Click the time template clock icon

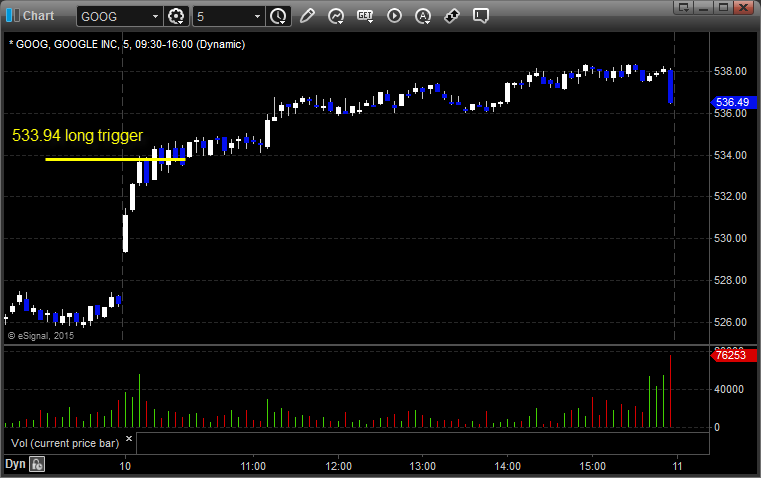pyautogui.click(x=277, y=16)
